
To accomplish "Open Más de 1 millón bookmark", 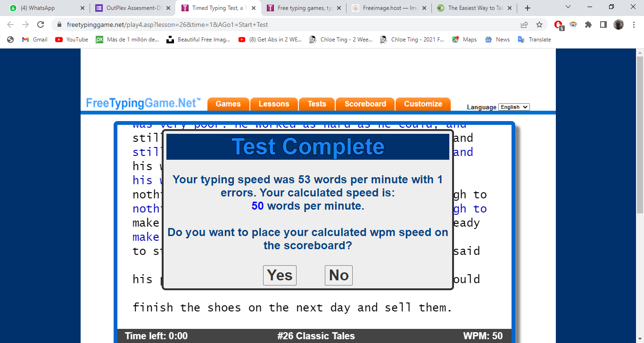I will point(127,40).
